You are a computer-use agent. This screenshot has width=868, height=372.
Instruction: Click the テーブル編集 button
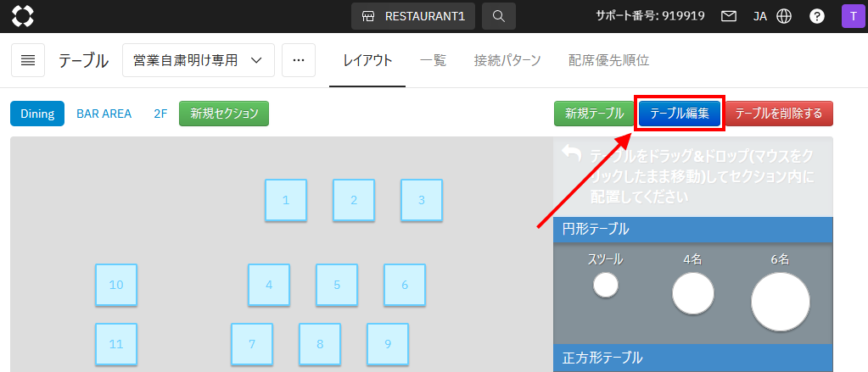coord(680,114)
